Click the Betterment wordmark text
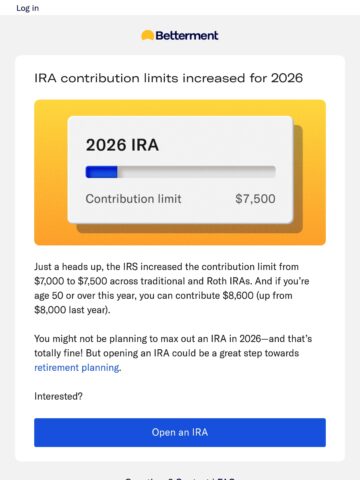Screen dimensions: 360x480 pyautogui.click(x=187, y=35)
